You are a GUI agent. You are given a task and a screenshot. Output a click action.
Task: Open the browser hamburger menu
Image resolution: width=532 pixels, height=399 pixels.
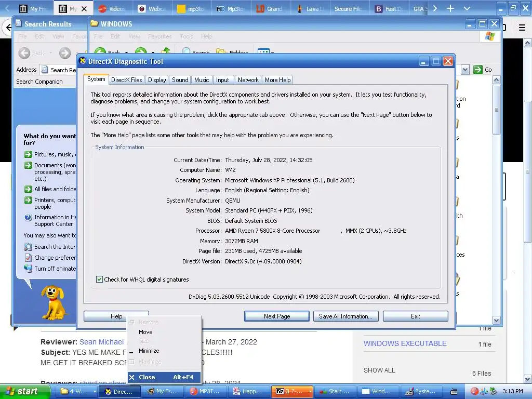click(x=522, y=27)
